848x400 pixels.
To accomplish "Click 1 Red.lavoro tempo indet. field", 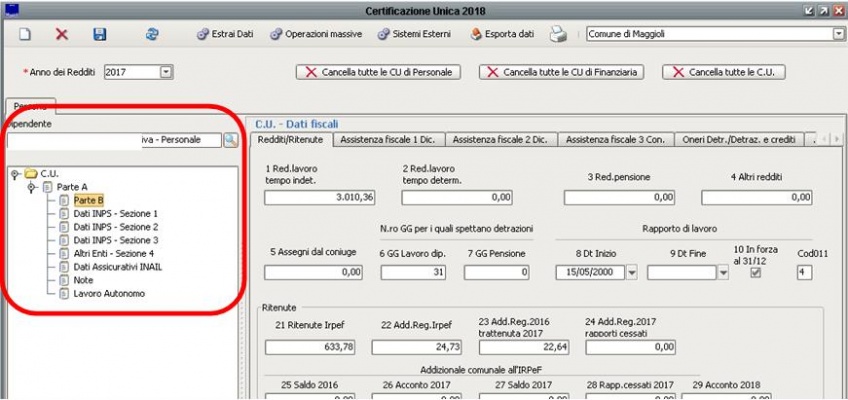I will coord(320,198).
